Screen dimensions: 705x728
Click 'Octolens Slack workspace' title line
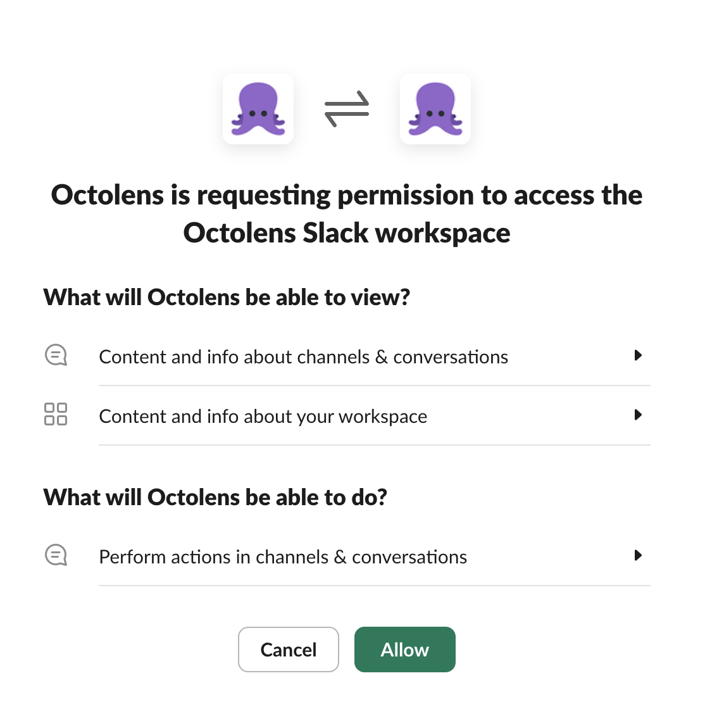point(347,233)
